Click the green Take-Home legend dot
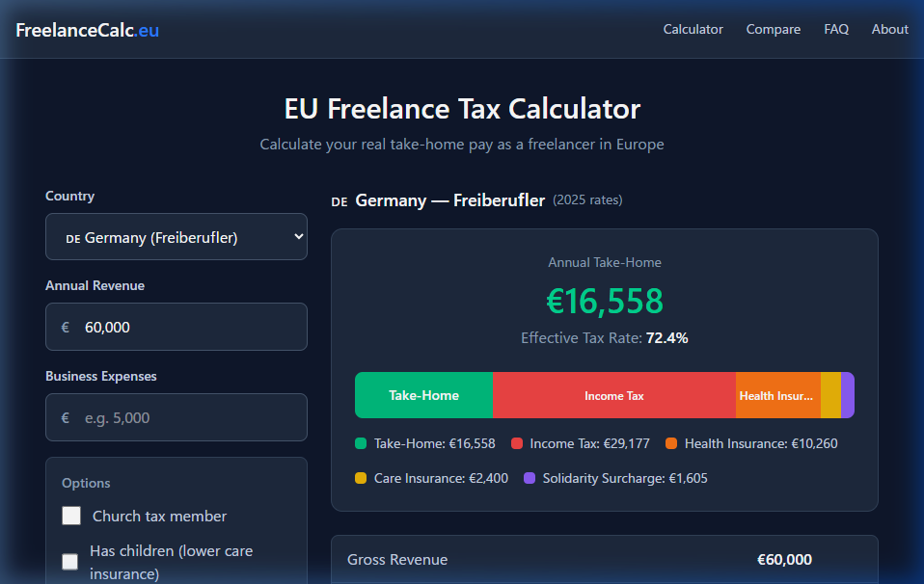 pyautogui.click(x=360, y=443)
